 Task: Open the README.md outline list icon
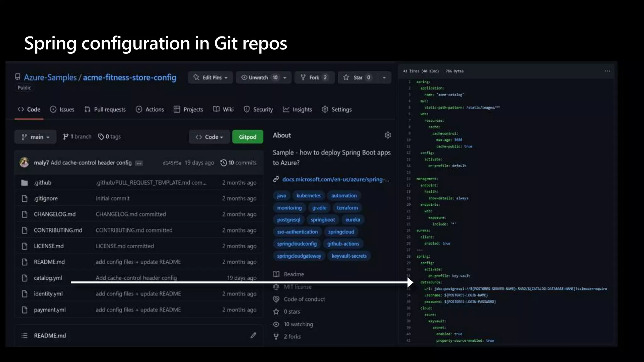click(24, 335)
